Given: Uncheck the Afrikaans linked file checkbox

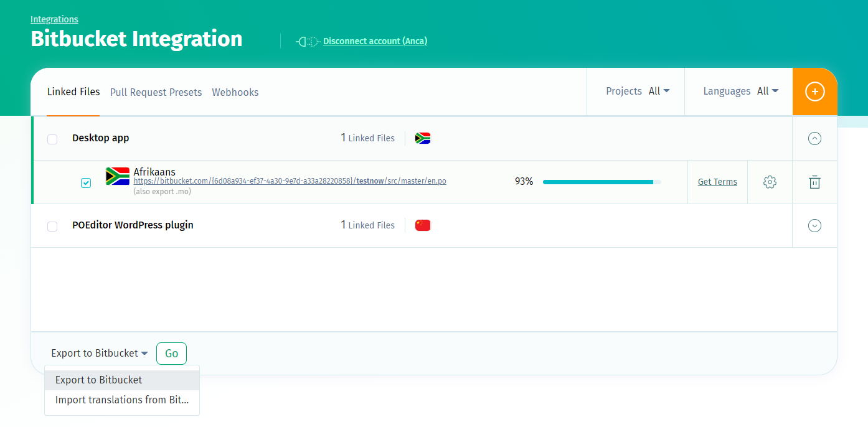Looking at the screenshot, I should tap(86, 183).
